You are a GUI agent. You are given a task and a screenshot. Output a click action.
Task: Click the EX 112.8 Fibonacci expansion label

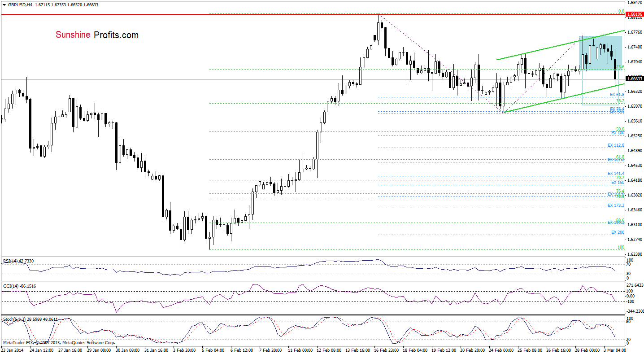click(x=616, y=145)
